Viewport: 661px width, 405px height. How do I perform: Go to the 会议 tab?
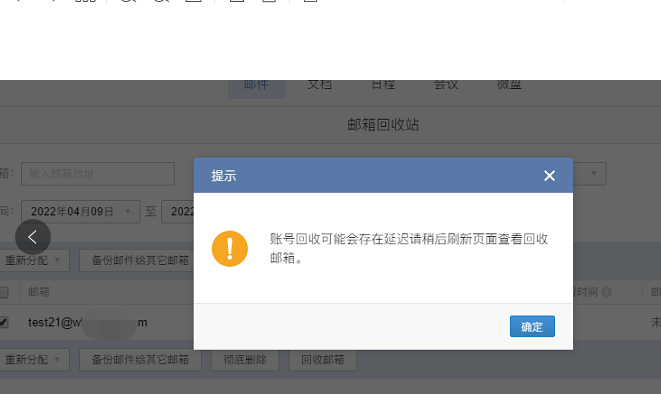click(446, 86)
